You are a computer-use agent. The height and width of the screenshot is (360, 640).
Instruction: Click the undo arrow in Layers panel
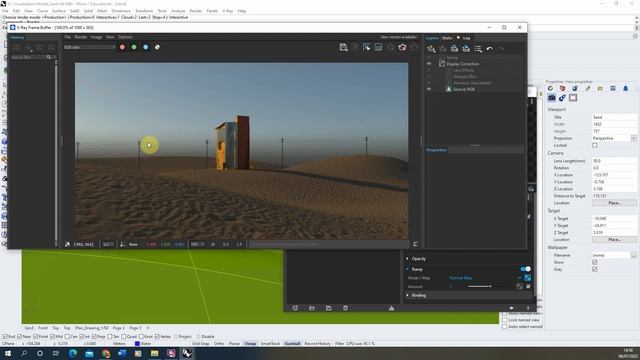489,49
